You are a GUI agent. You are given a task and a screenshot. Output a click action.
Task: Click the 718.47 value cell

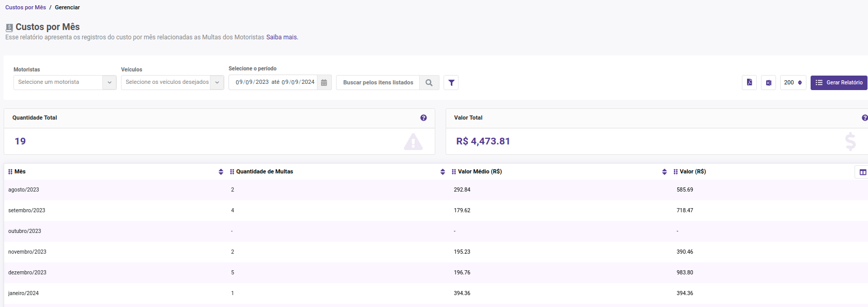pos(685,211)
